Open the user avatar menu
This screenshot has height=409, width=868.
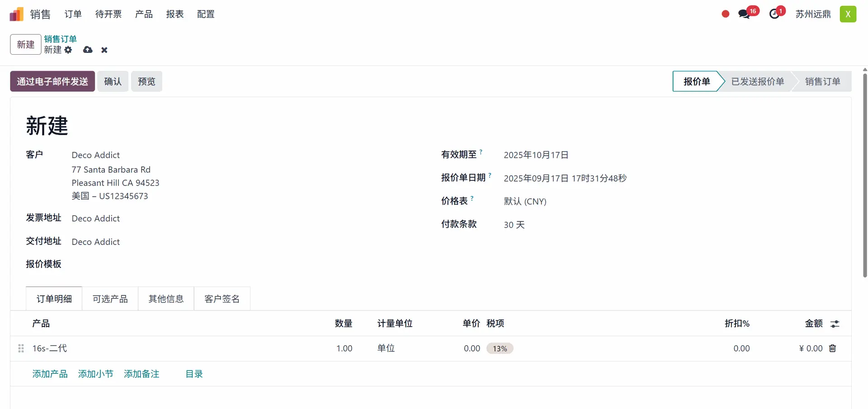[848, 14]
